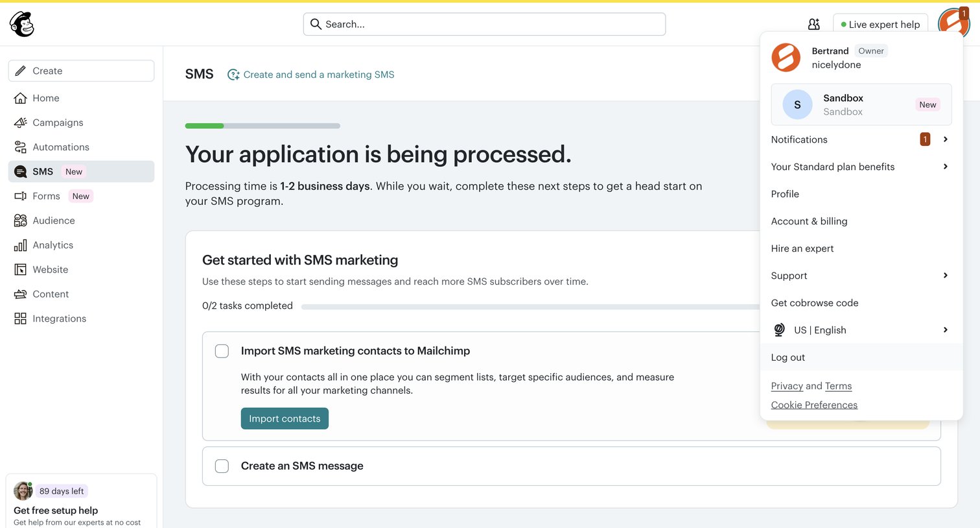The height and width of the screenshot is (528, 980).
Task: Click the Mailchimp Freddie logo
Action: [21, 24]
